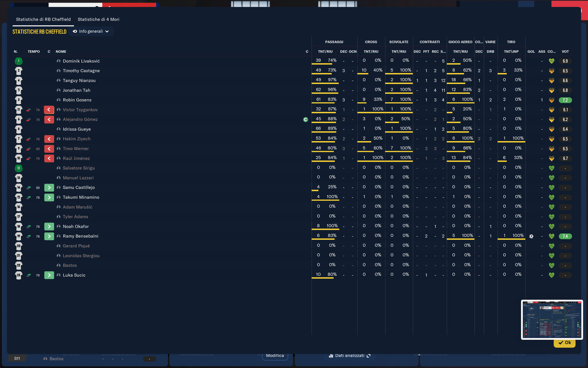Click the small swap icon for Hakim Ziyech
This screenshot has width=588, height=368.
[28, 139]
